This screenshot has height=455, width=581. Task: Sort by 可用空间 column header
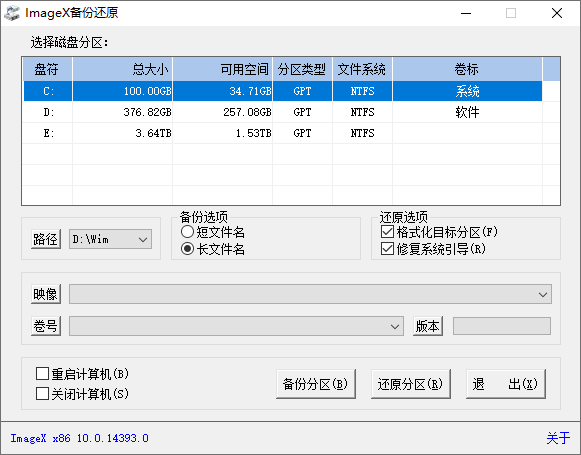(x=223, y=69)
